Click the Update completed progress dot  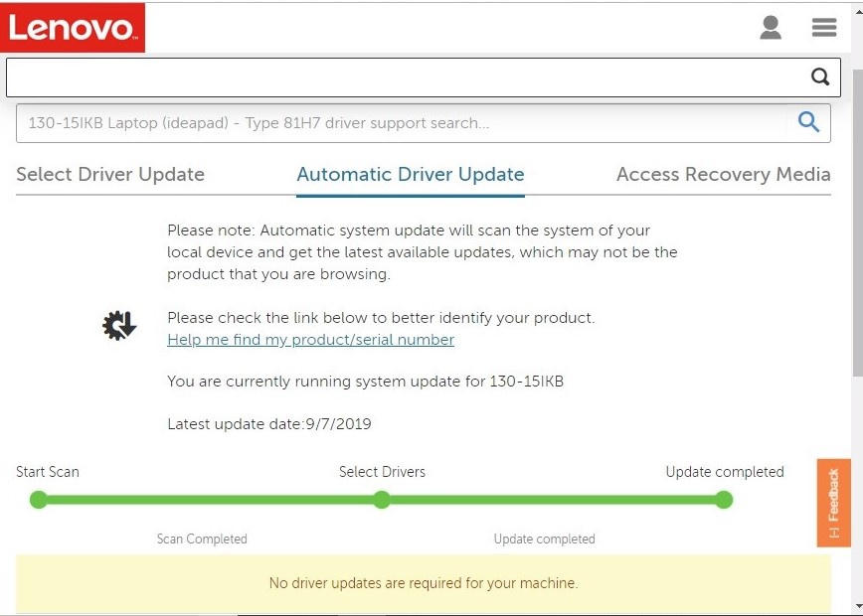[724, 500]
